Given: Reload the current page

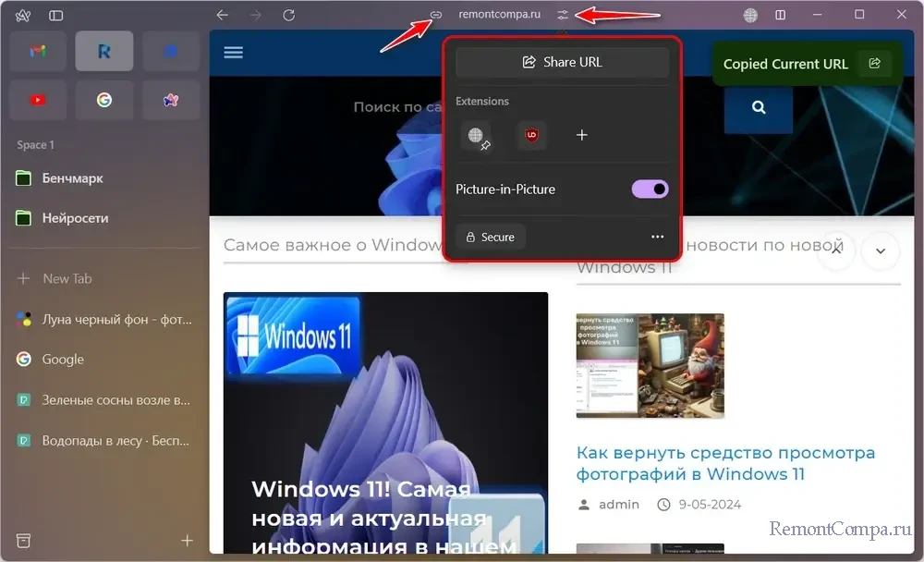Looking at the screenshot, I should pyautogui.click(x=288, y=15).
